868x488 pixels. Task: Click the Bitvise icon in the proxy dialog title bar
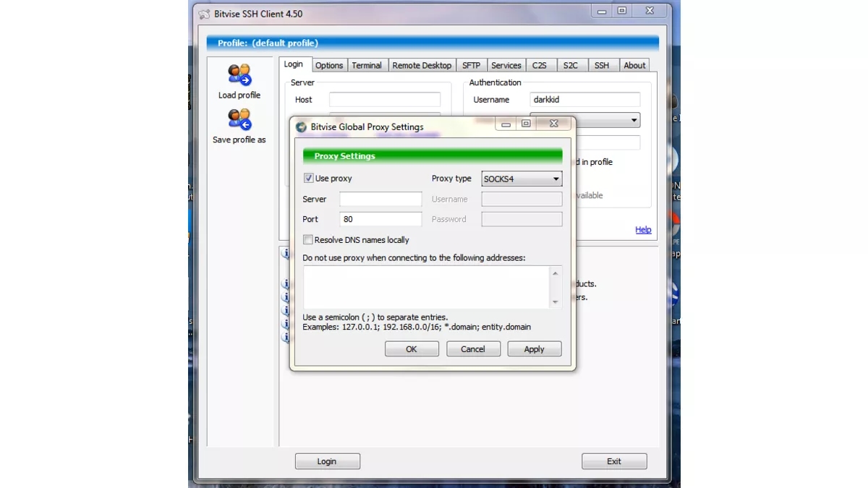tap(300, 126)
